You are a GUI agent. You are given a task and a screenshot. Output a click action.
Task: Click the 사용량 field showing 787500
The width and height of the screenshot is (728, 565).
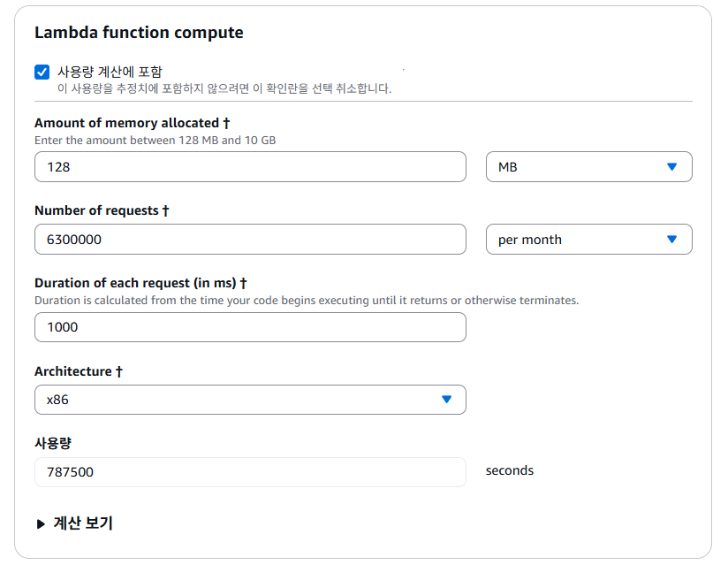pos(250,472)
